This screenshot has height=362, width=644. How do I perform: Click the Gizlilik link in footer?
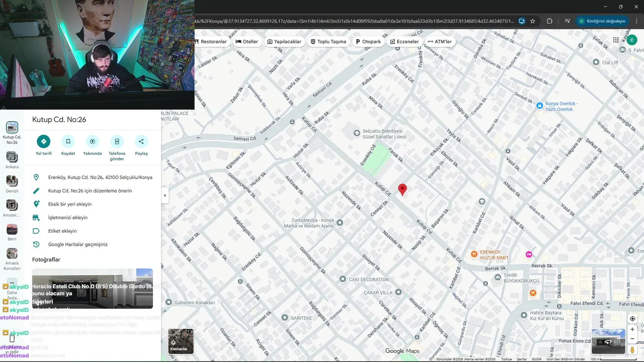pyautogui.click(x=536, y=359)
